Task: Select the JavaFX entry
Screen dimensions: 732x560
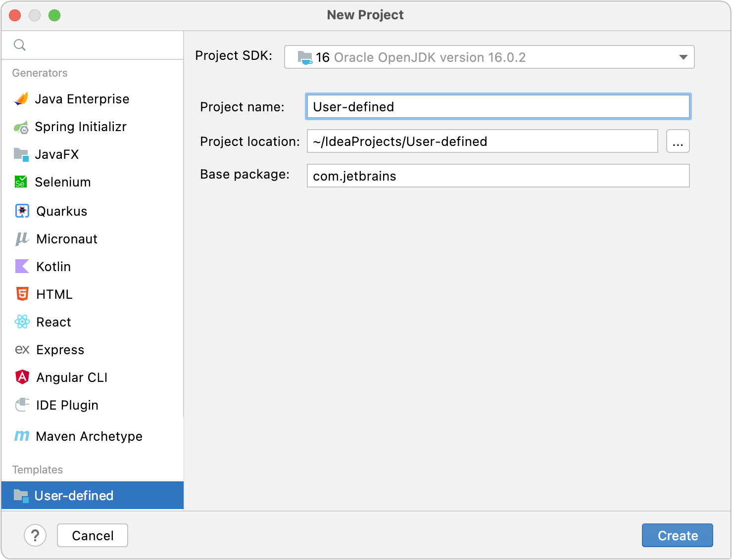Action: tap(93, 154)
